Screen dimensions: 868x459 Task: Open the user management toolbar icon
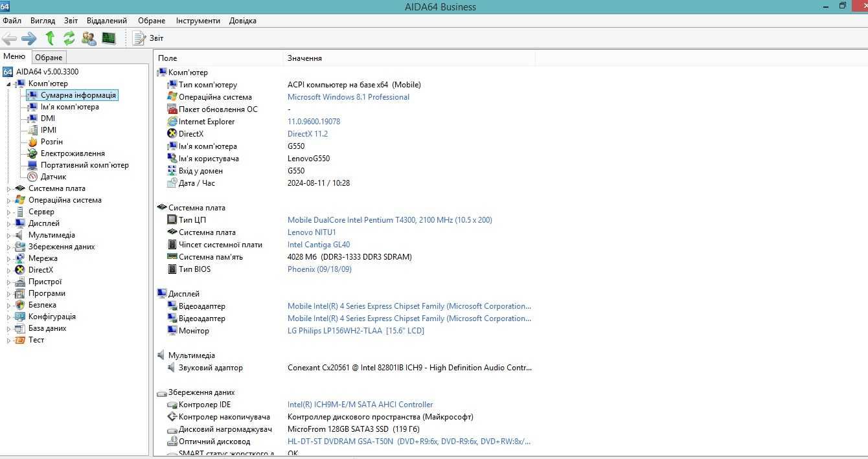(x=89, y=38)
